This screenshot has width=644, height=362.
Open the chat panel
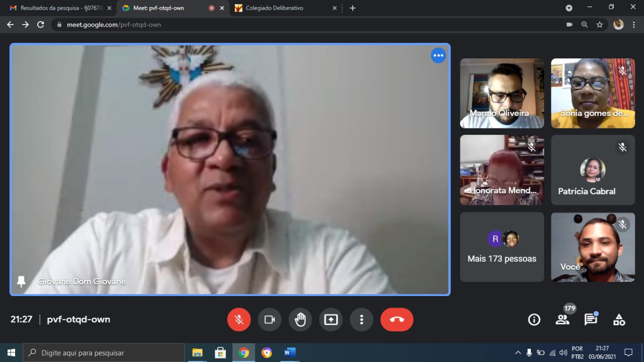pyautogui.click(x=591, y=320)
